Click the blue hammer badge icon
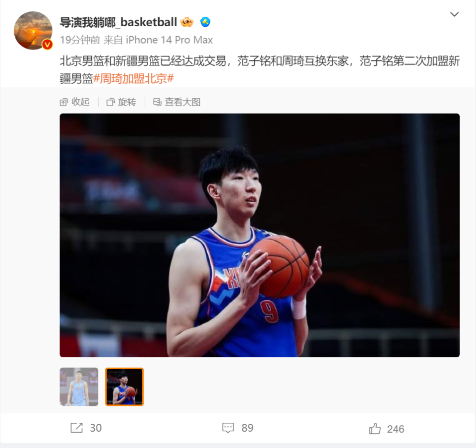 tap(205, 22)
